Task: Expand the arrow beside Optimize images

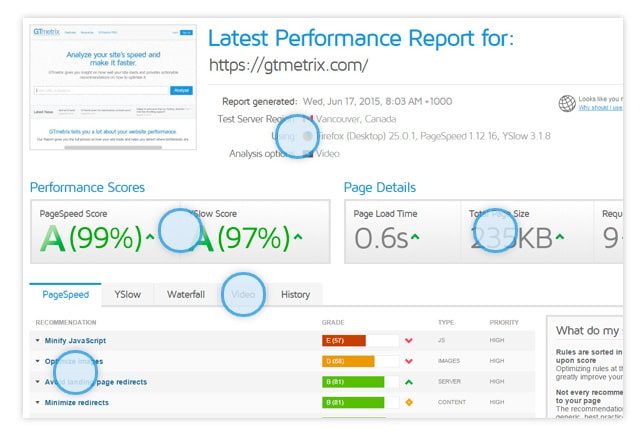Action: click(x=38, y=361)
